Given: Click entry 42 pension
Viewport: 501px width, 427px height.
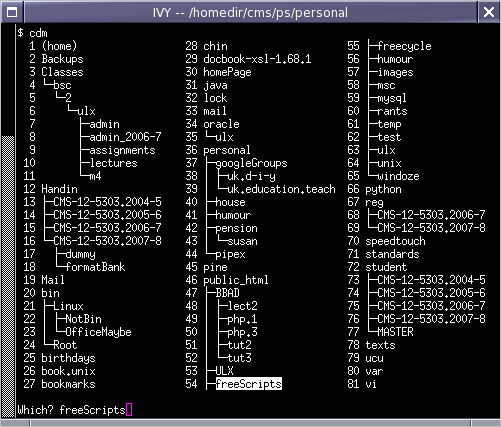Looking at the screenshot, I should click(236, 228).
